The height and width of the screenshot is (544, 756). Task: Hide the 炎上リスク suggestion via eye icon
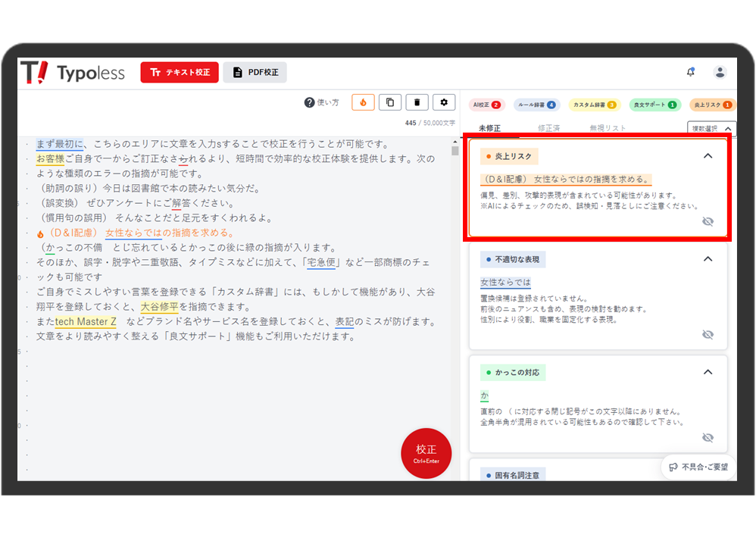click(x=708, y=221)
